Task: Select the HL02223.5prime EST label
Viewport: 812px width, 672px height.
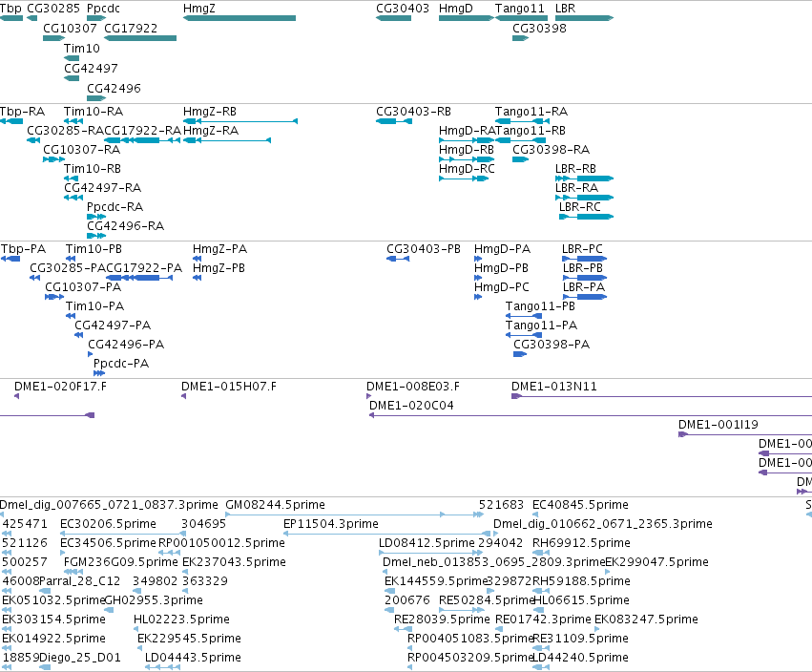Action: [x=181, y=619]
